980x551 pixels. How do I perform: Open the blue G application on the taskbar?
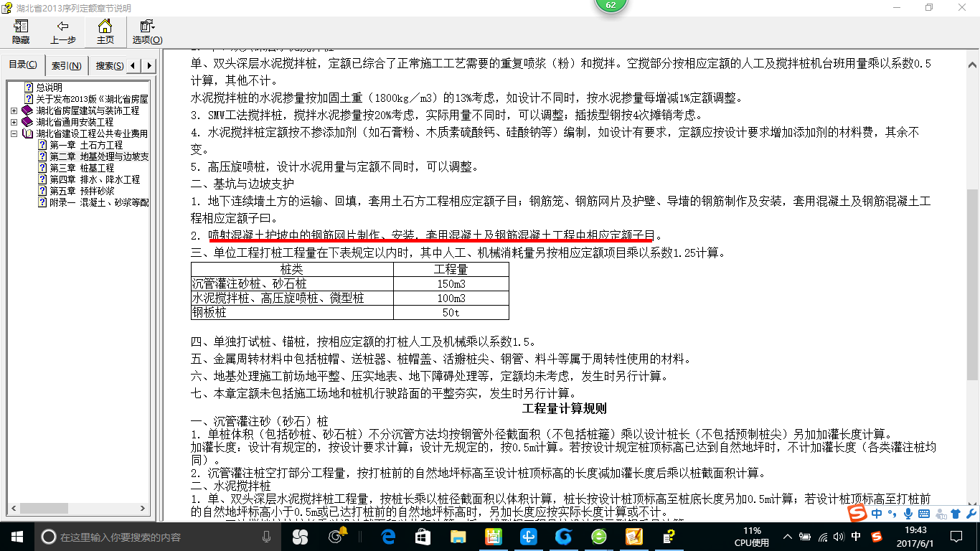point(563,537)
